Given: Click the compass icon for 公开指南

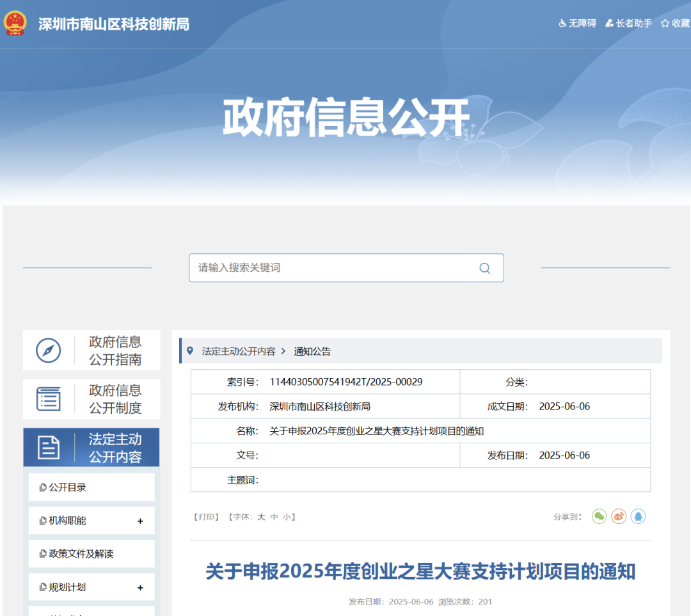Looking at the screenshot, I should [49, 351].
